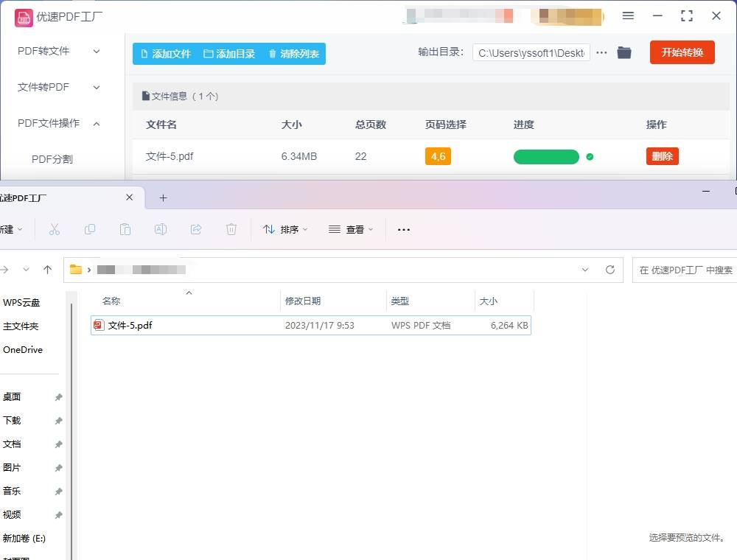
Task: Sort by the 名称 column header
Action: [x=111, y=301]
